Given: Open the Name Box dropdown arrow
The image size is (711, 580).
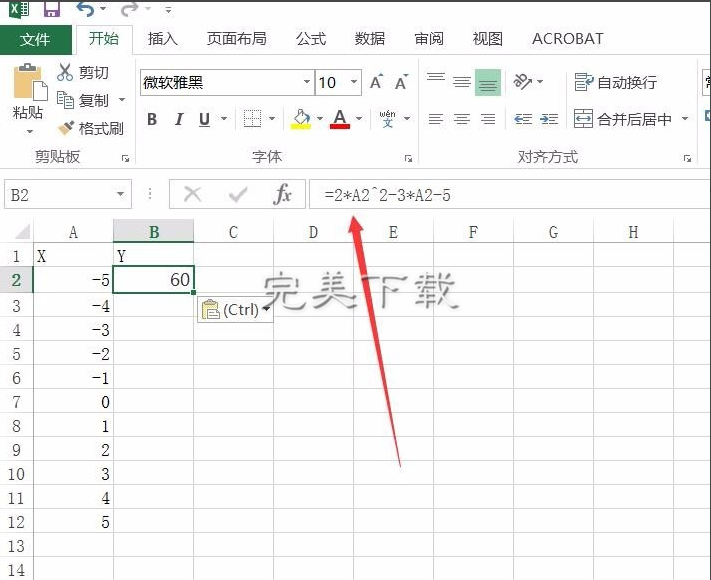Looking at the screenshot, I should (120, 195).
